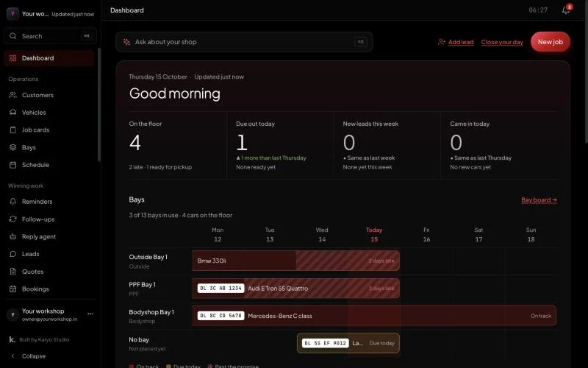The height and width of the screenshot is (368, 588).
Task: Click the Vehicles car icon
Action: pos(12,113)
